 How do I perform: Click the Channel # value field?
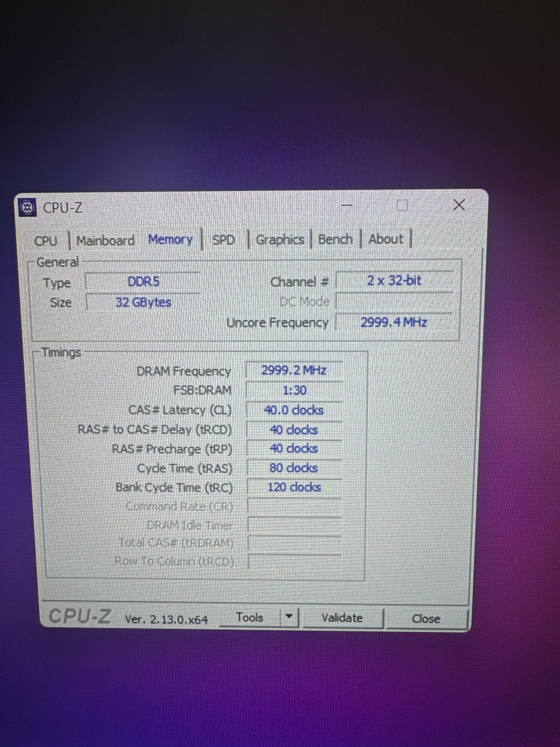tap(394, 281)
